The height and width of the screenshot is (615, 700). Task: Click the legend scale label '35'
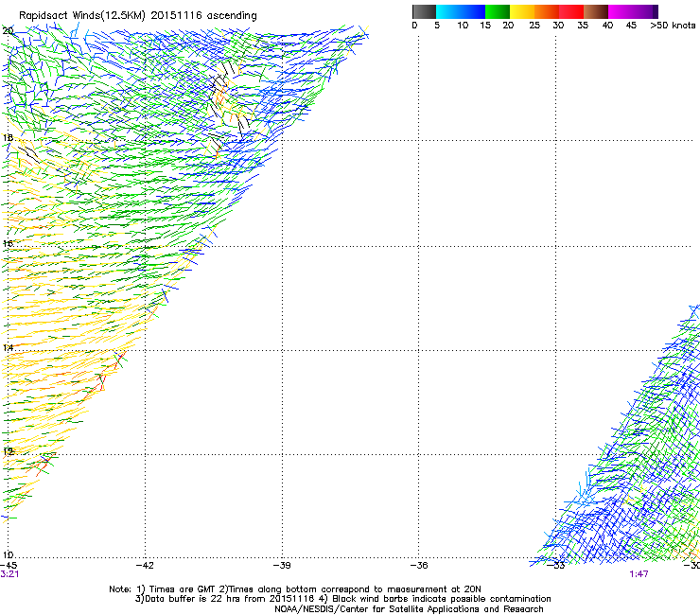[583, 26]
